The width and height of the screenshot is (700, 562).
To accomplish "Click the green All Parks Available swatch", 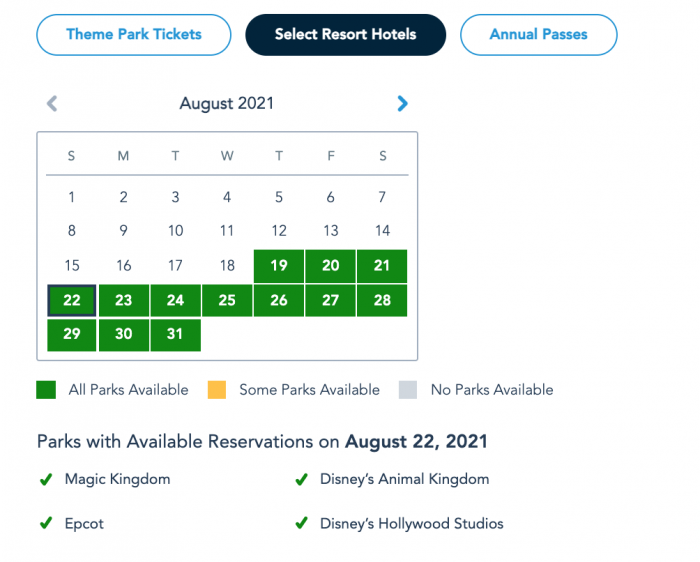I will [x=47, y=390].
